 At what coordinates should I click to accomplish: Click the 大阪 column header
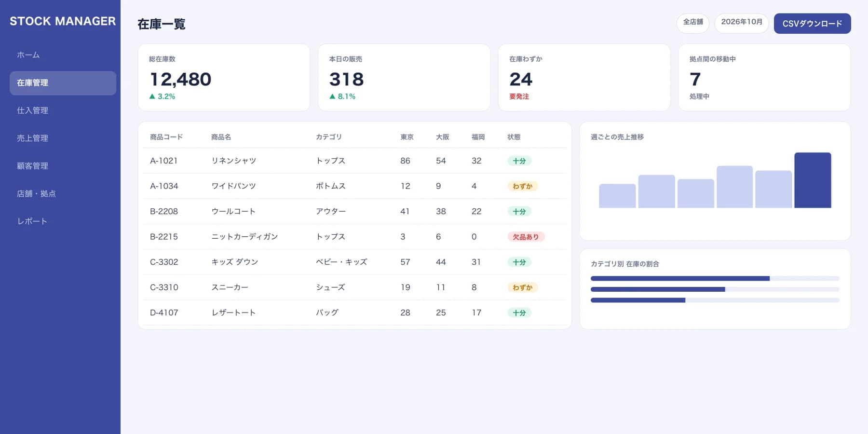coord(443,137)
